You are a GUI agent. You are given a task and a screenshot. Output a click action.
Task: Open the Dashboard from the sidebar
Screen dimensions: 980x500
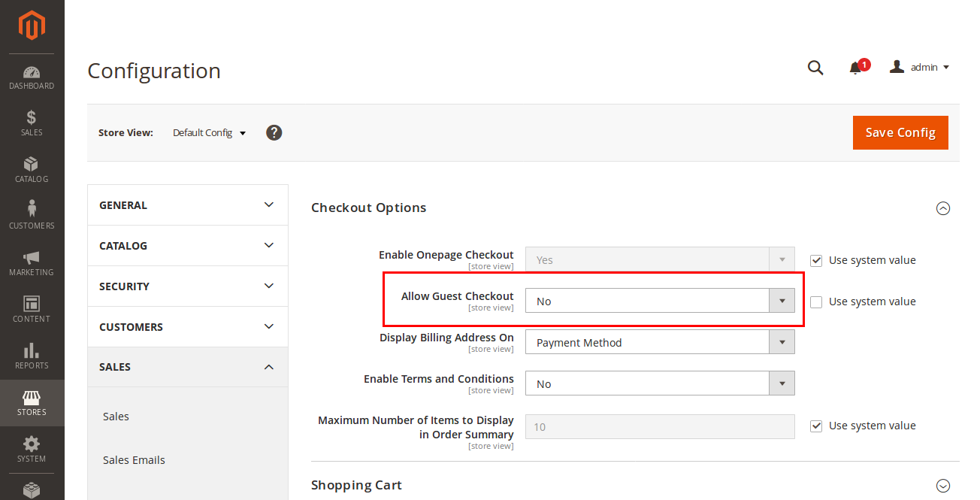pos(32,77)
